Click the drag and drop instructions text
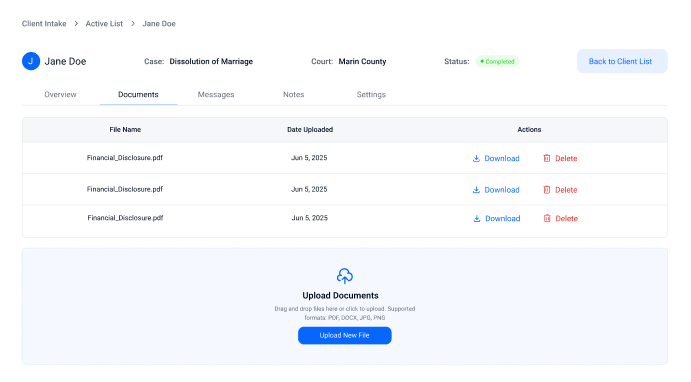 tap(345, 313)
